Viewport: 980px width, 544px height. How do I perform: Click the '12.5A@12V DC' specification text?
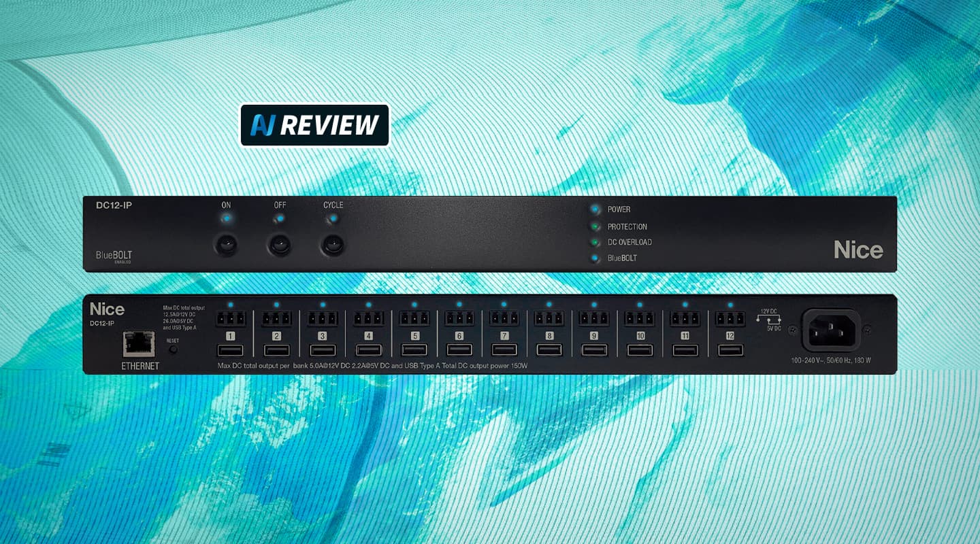[x=180, y=314]
